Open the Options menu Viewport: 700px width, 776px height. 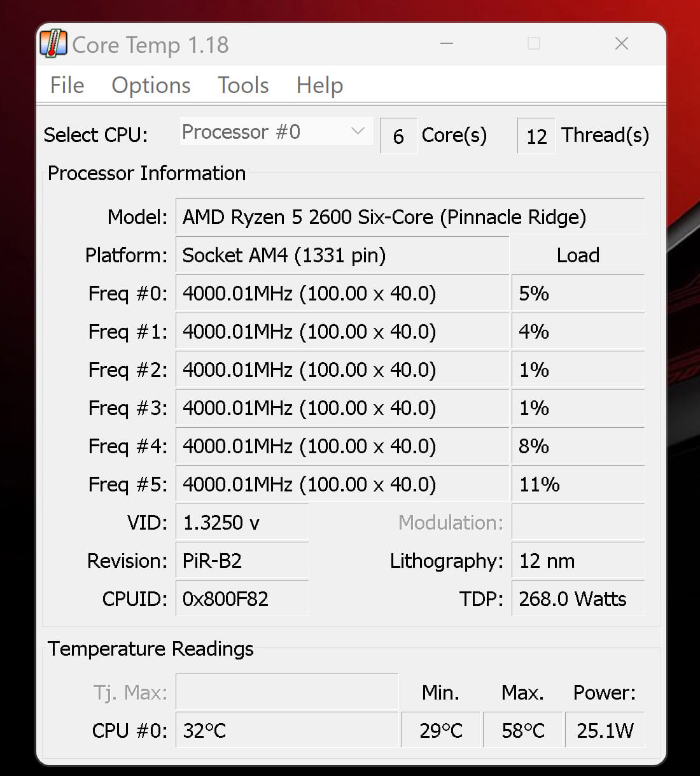[151, 85]
